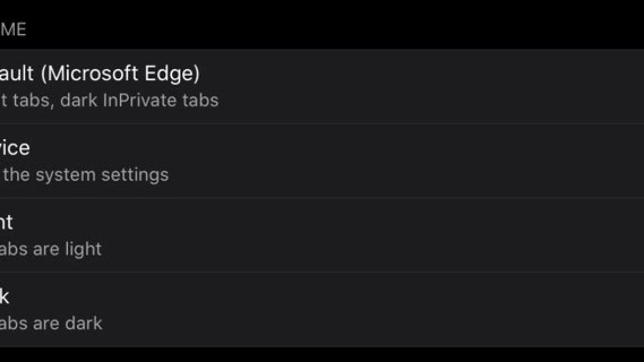
Task: Click empty area of the Device row
Action: pos(429,160)
